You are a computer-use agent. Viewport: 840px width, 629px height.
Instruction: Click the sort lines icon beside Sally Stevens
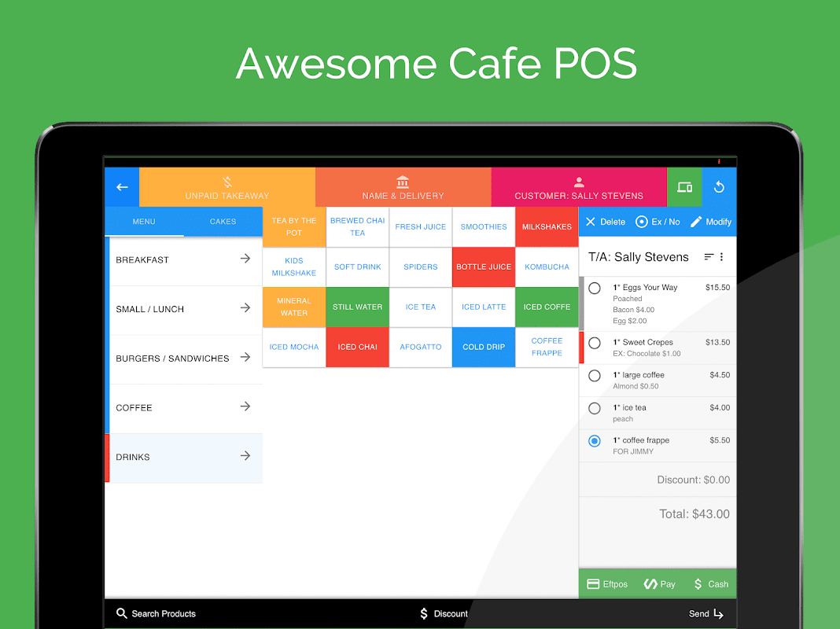[x=709, y=257]
